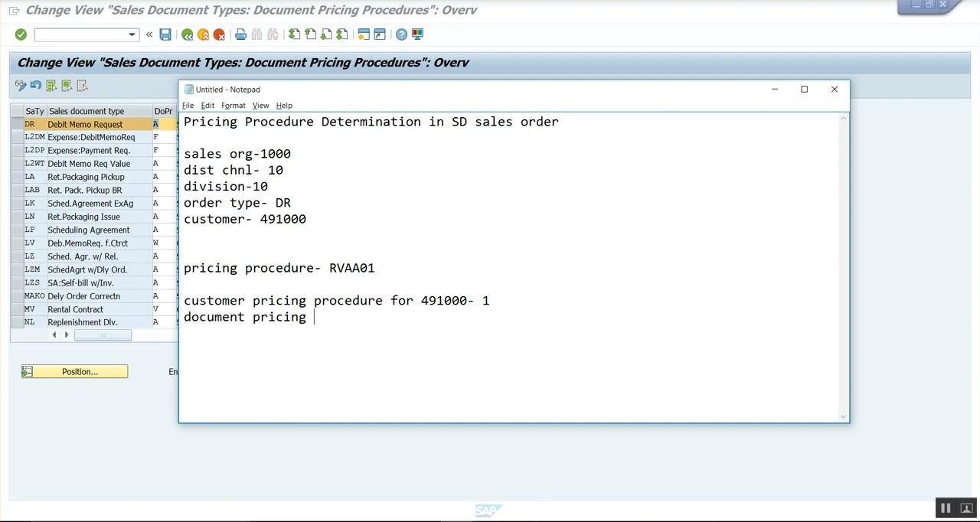Open the File menu in Notepad
This screenshot has width=980, height=522.
coord(188,106)
